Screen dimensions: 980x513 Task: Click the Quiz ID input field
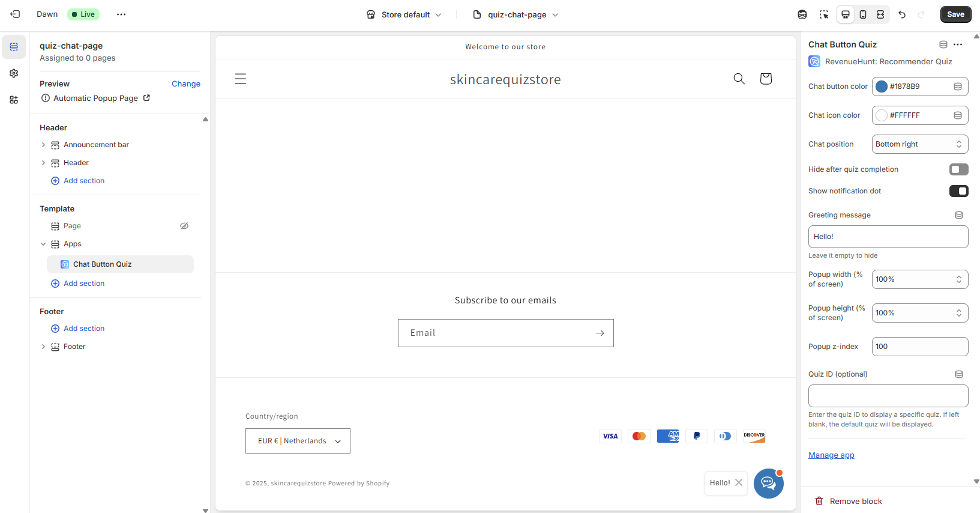click(x=888, y=396)
